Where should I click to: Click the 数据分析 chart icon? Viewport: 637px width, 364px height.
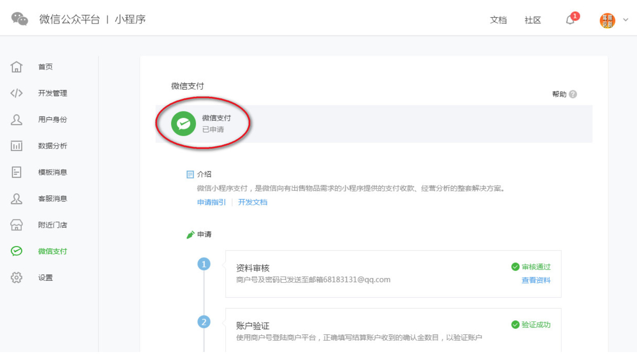(16, 146)
